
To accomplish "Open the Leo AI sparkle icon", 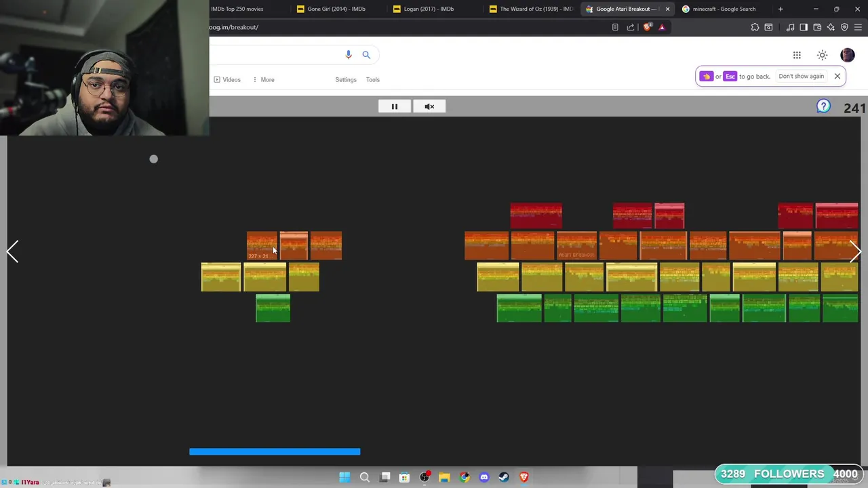I will pyautogui.click(x=831, y=27).
